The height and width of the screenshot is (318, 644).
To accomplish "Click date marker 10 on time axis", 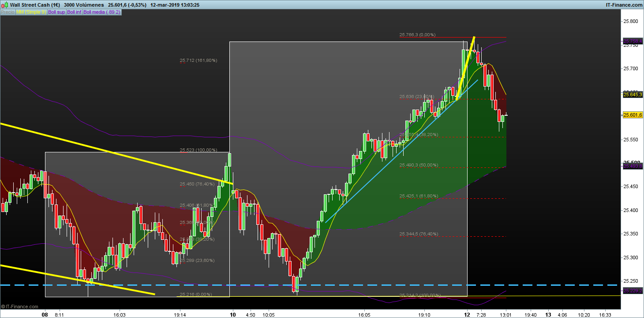I will coord(232,315).
